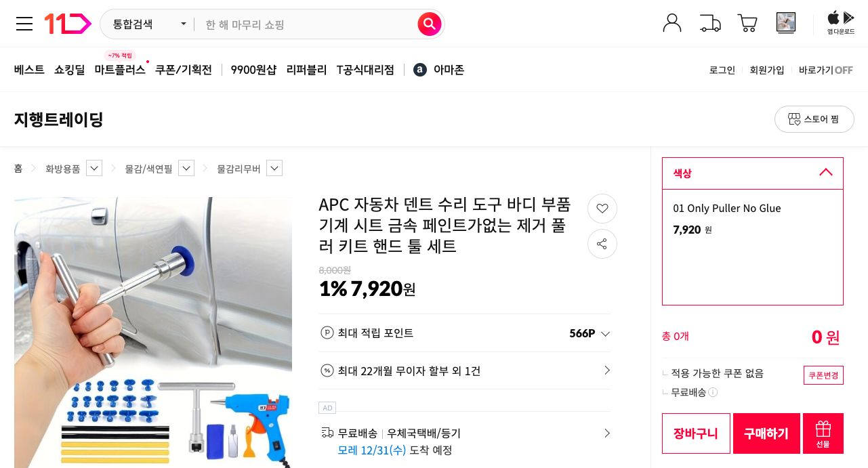
Task: Click the 로그인 link
Action: click(x=722, y=70)
